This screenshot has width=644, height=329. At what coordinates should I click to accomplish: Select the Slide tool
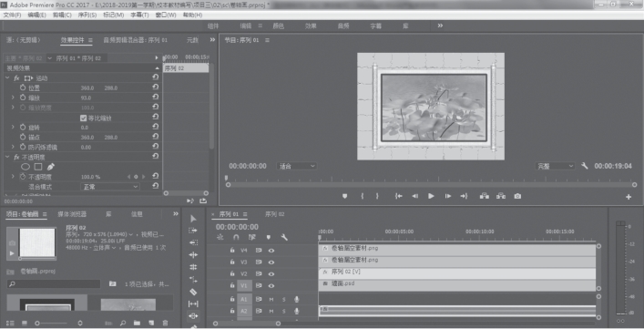(x=193, y=316)
